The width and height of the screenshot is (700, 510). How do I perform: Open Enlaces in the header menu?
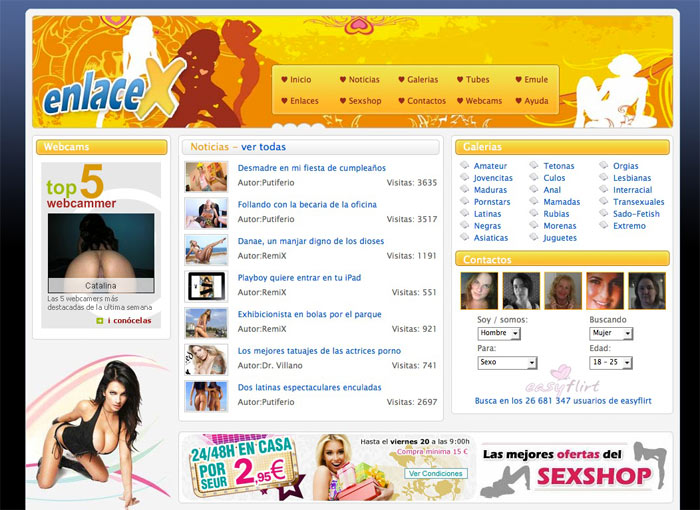point(304,101)
